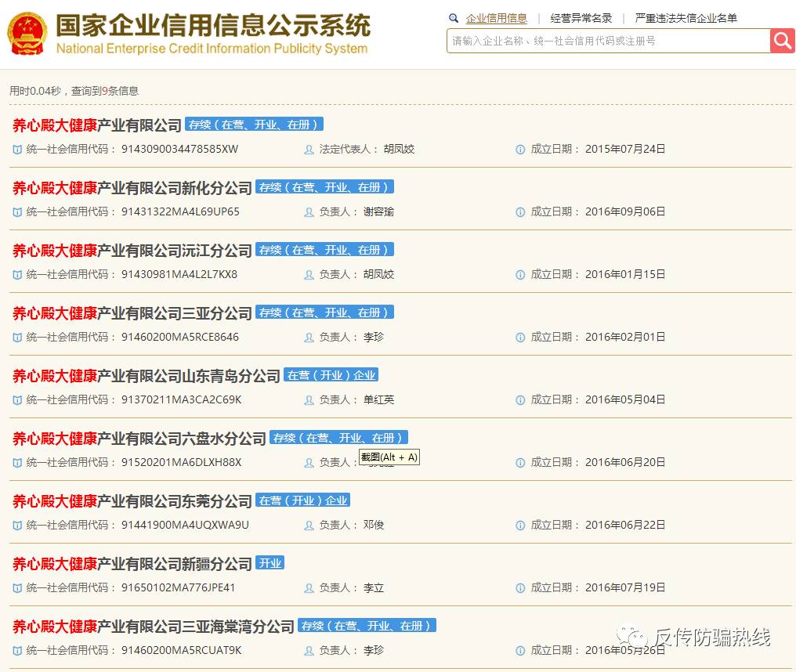
Task: Click person icon next to 法定代表人 胡凤姣
Action: (309, 150)
